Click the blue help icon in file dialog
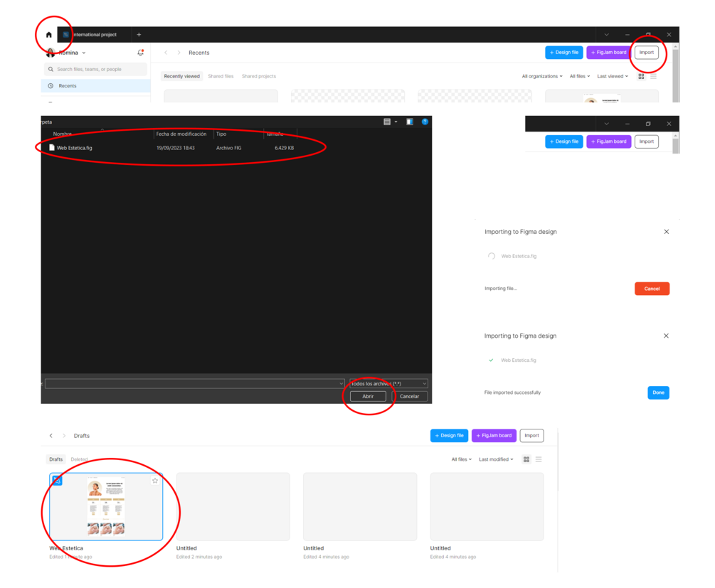This screenshot has height=588, width=715. (425, 122)
